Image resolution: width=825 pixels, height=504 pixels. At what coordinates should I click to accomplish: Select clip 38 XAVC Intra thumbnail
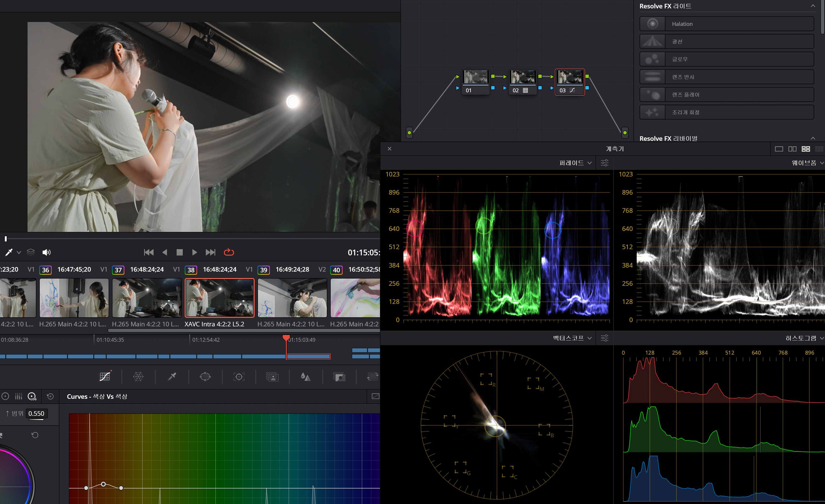tap(220, 298)
